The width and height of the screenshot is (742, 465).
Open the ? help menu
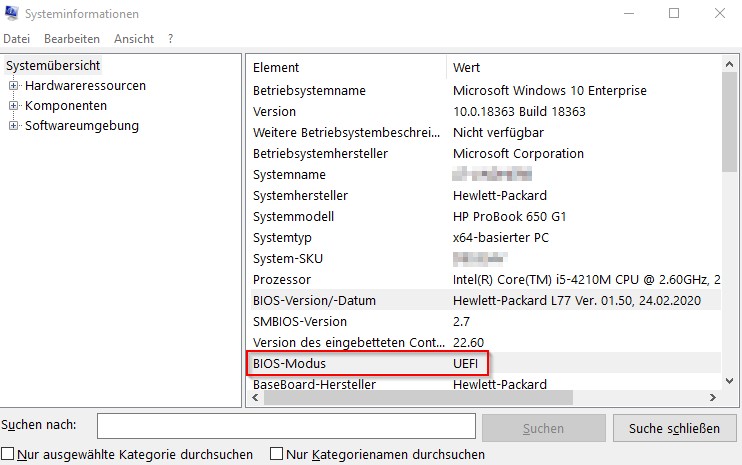tap(171, 39)
